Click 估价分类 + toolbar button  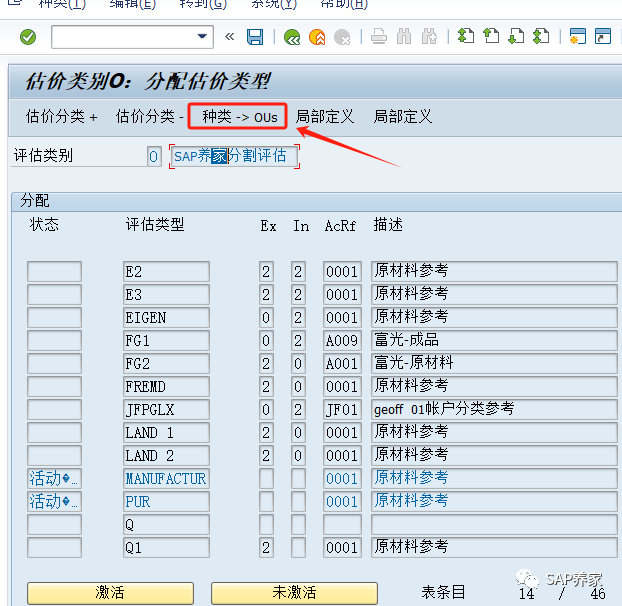61,117
